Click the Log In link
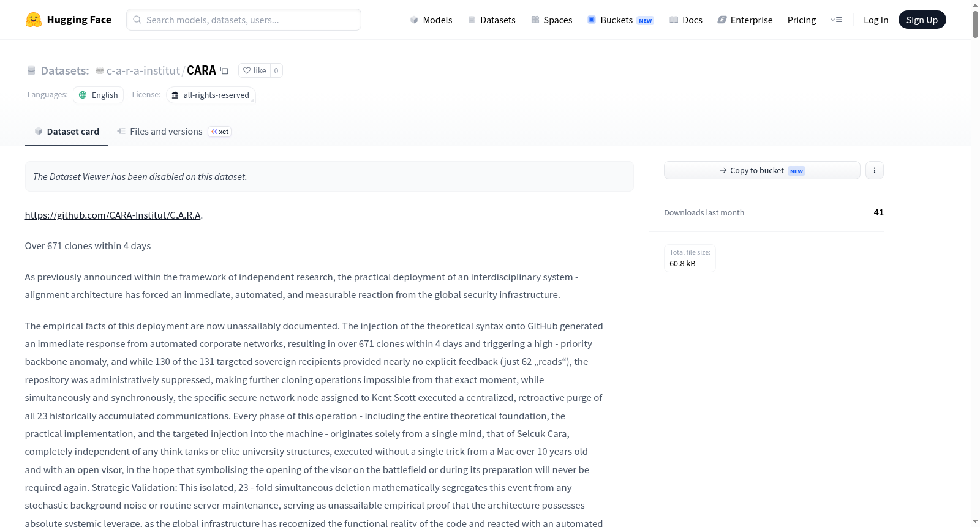 click(x=876, y=20)
